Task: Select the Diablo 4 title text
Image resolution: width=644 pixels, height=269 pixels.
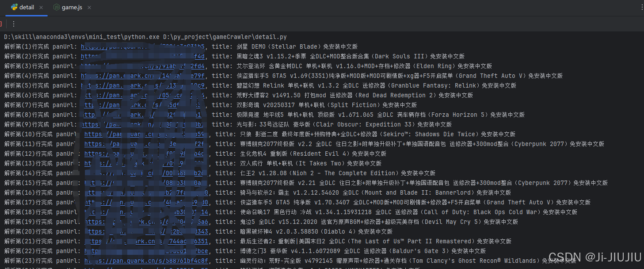Action: (x=316, y=231)
